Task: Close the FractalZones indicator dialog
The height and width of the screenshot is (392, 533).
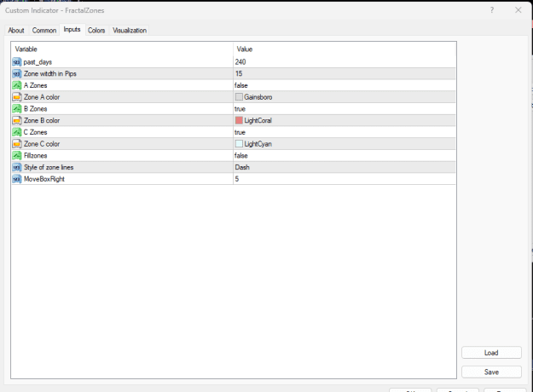Action: tap(518, 10)
